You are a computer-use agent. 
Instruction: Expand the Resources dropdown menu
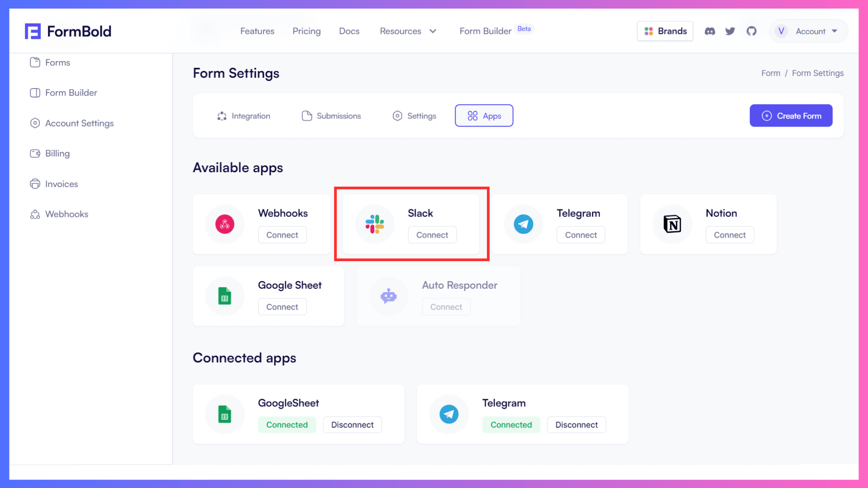pyautogui.click(x=408, y=30)
